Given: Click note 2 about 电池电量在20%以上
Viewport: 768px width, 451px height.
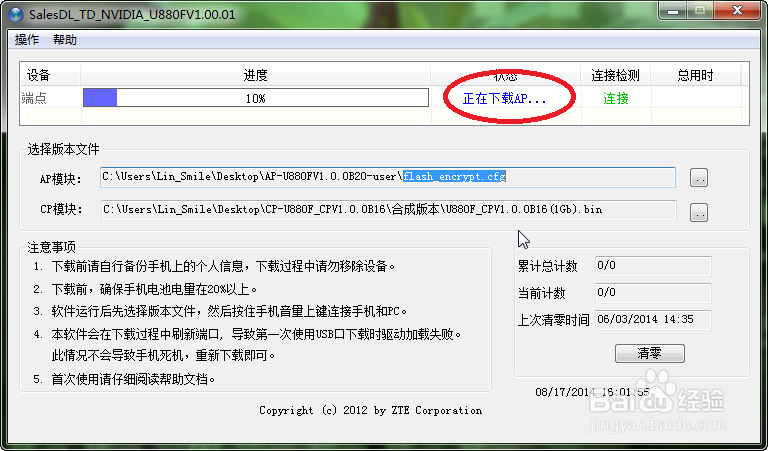Looking at the screenshot, I should pos(145,289).
